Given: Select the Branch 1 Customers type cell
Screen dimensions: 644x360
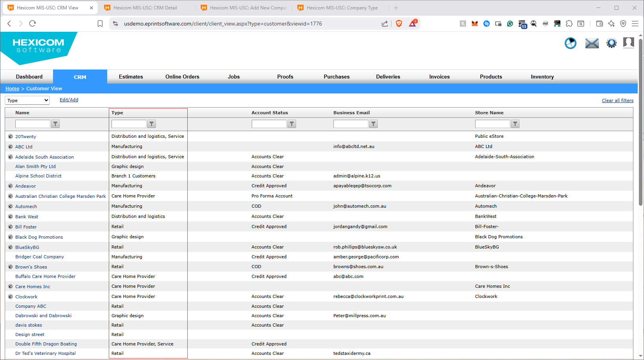Looking at the screenshot, I should [134, 176].
